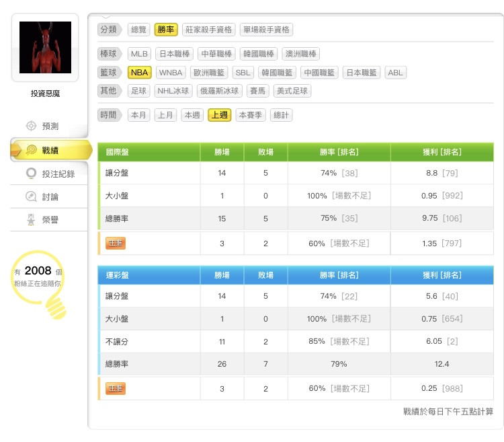The height and width of the screenshot is (442, 504).
Task: Switch time range to 本週
Action: 192,115
